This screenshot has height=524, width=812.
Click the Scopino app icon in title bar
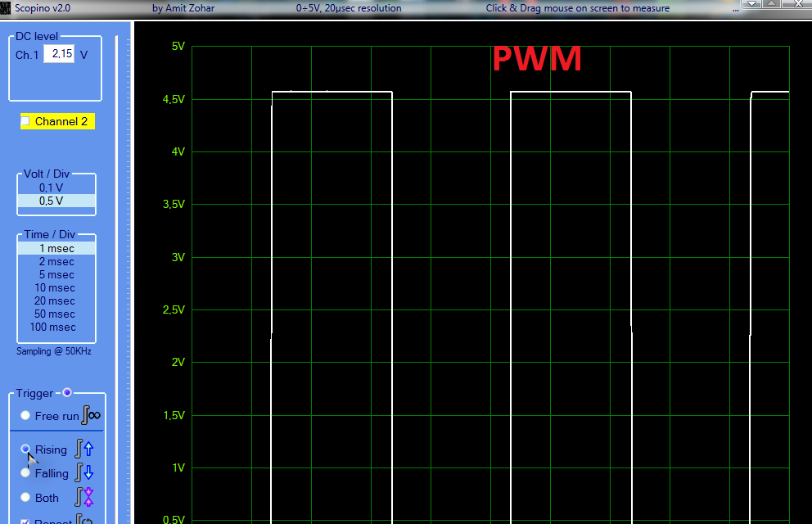click(x=6, y=8)
